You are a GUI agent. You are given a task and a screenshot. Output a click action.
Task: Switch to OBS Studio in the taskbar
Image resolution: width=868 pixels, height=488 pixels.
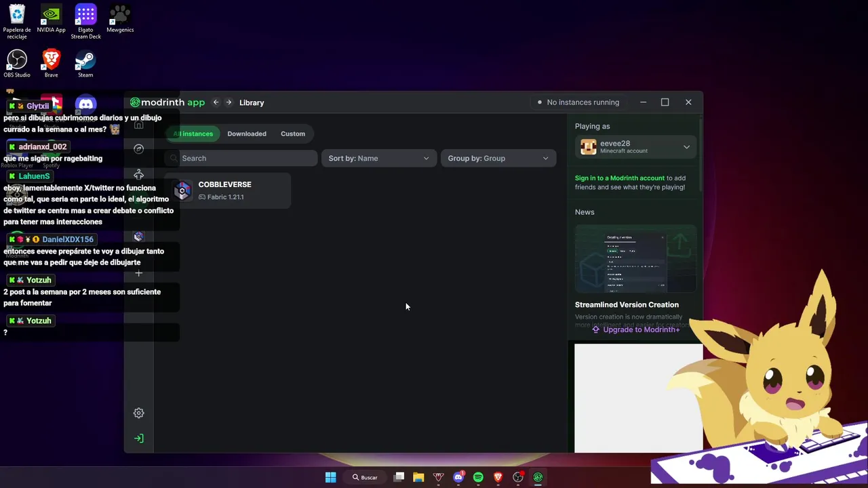[518, 477]
